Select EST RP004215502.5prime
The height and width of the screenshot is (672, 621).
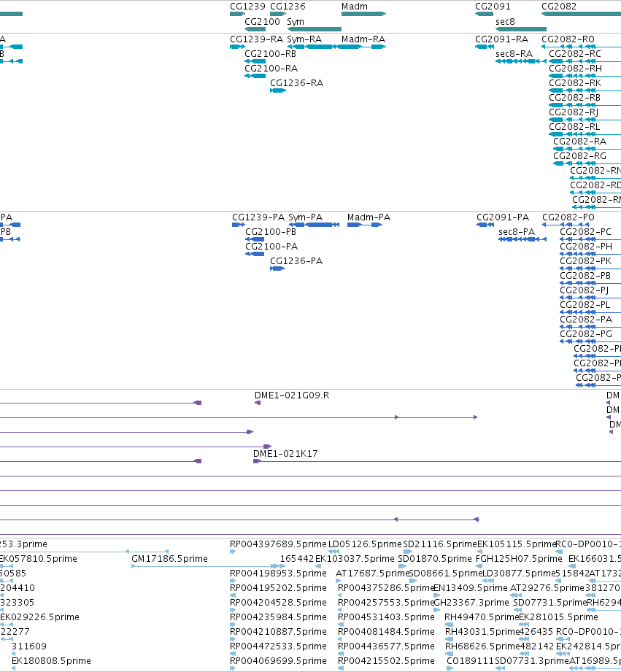[340, 668]
